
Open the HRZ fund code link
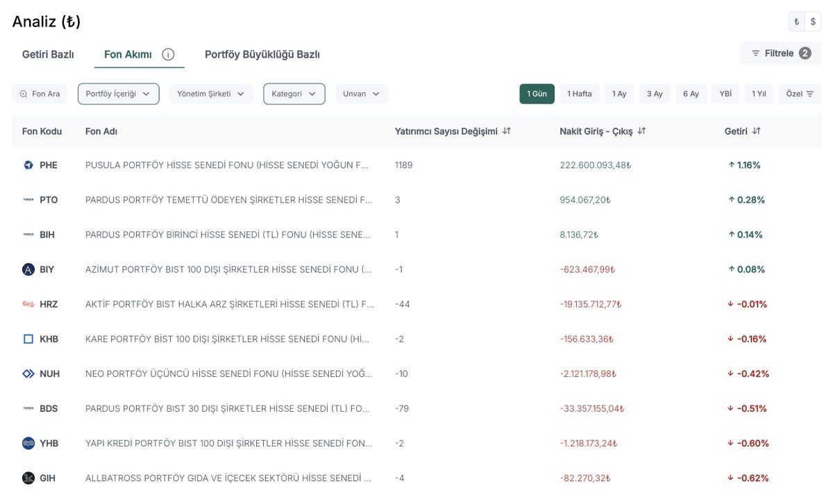49,304
